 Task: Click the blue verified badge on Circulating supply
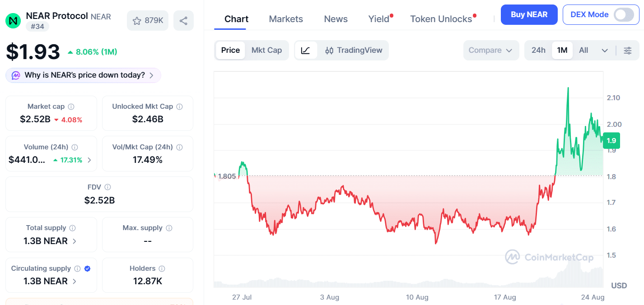[x=88, y=268]
